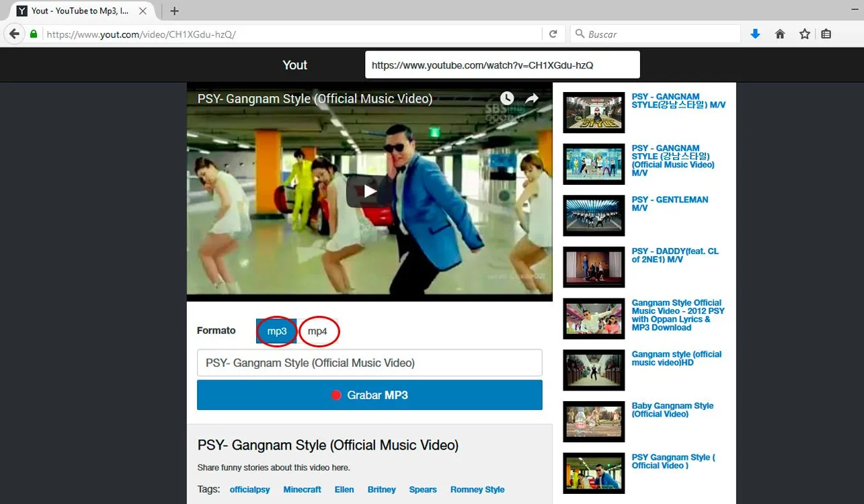Open the officialpsy tag link
Image resolution: width=864 pixels, height=504 pixels.
pyautogui.click(x=249, y=489)
